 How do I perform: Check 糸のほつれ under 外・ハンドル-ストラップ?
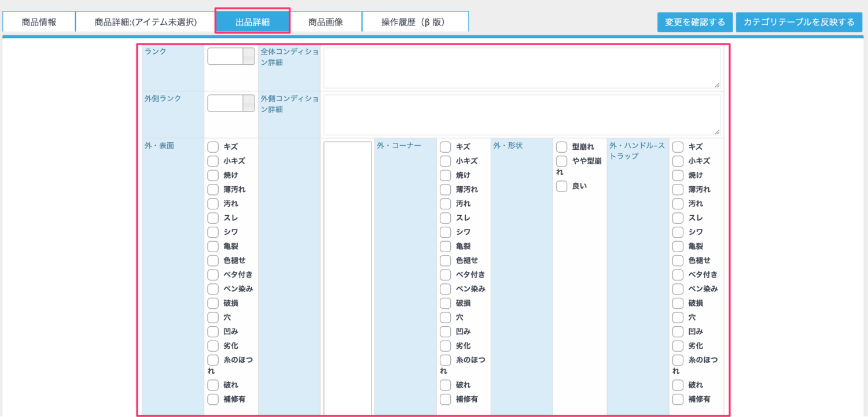(678, 360)
